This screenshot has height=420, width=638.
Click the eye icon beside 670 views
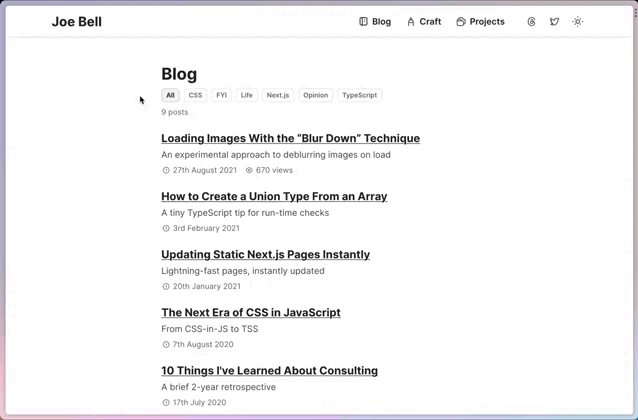click(x=249, y=170)
